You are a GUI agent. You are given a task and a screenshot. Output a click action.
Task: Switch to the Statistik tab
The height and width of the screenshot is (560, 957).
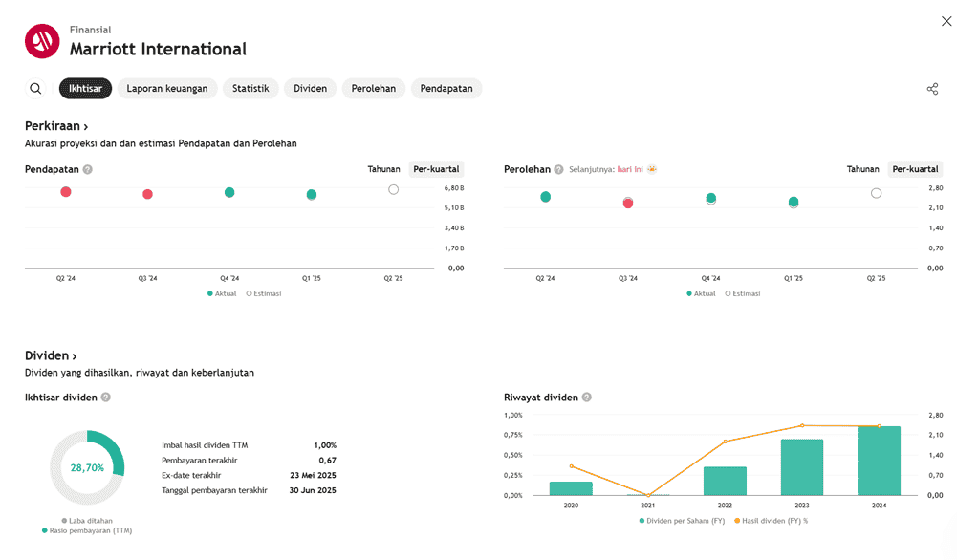[250, 89]
